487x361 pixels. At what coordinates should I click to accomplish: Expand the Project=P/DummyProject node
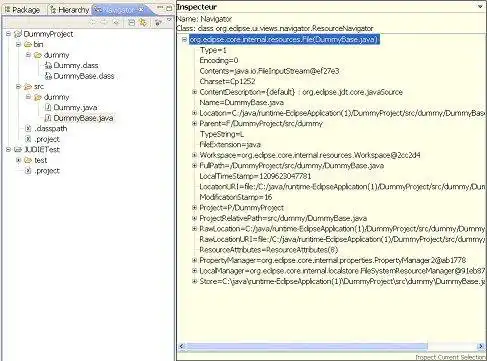click(x=194, y=208)
